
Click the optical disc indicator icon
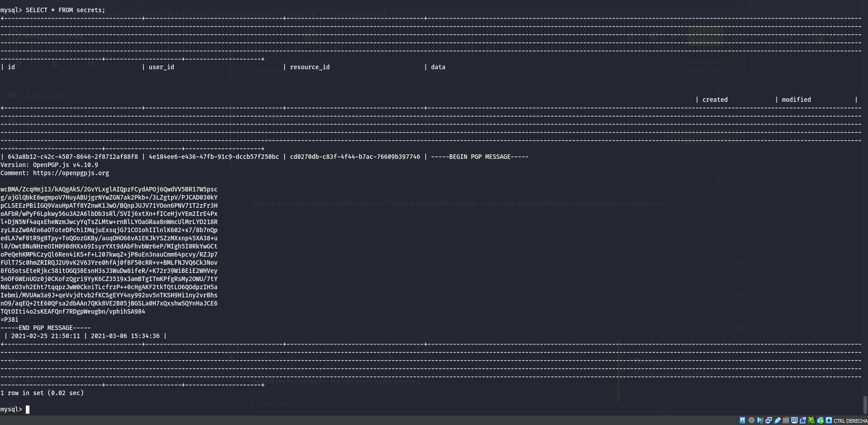click(751, 420)
